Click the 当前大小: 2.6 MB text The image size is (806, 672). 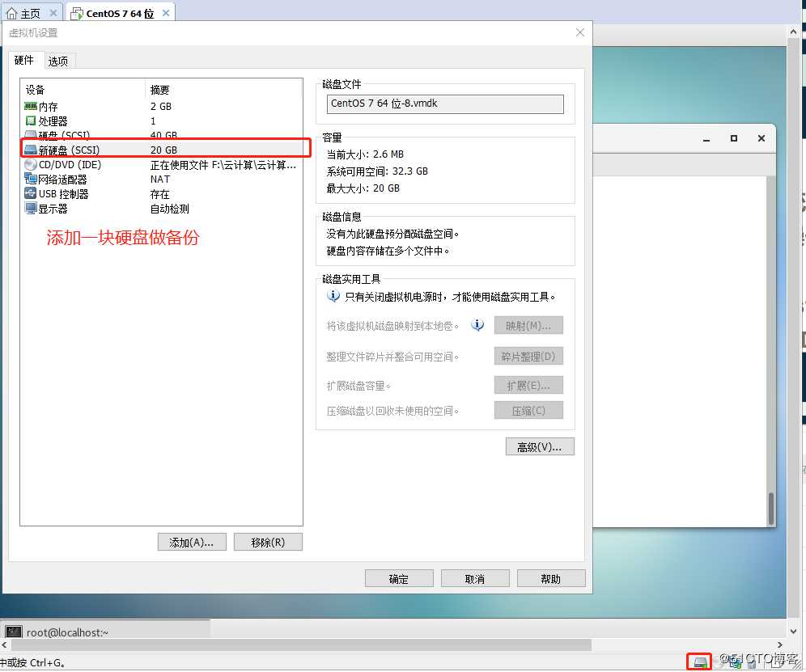365,154
